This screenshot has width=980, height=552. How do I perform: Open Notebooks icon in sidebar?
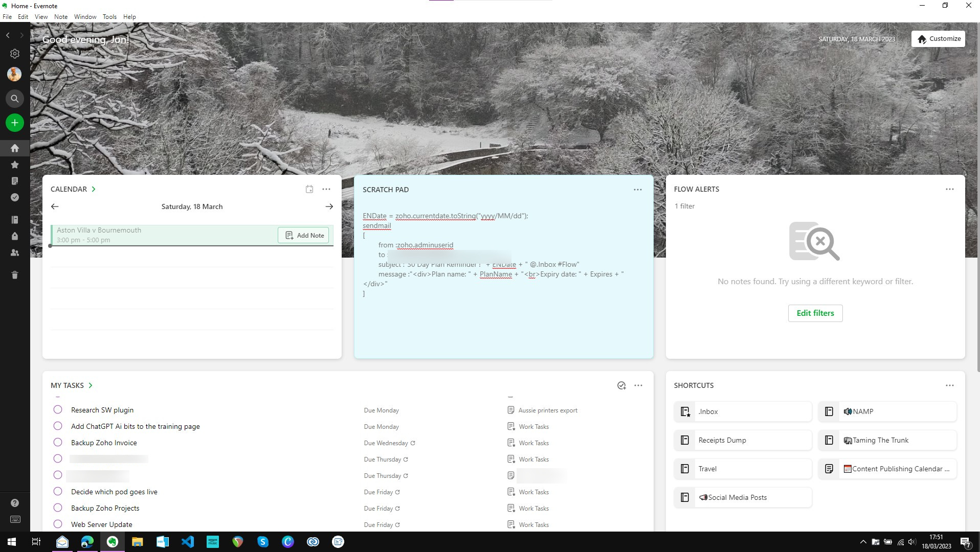coord(15,220)
